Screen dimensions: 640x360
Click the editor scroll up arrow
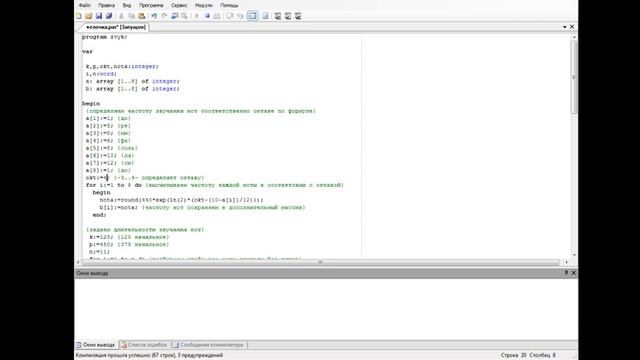pyautogui.click(x=574, y=37)
